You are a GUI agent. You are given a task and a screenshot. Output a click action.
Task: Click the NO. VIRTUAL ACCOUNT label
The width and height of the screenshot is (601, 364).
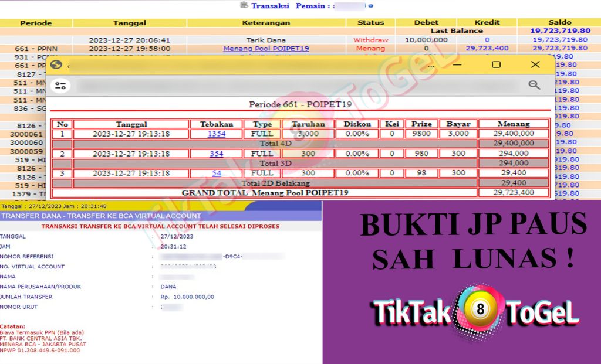pos(32,266)
